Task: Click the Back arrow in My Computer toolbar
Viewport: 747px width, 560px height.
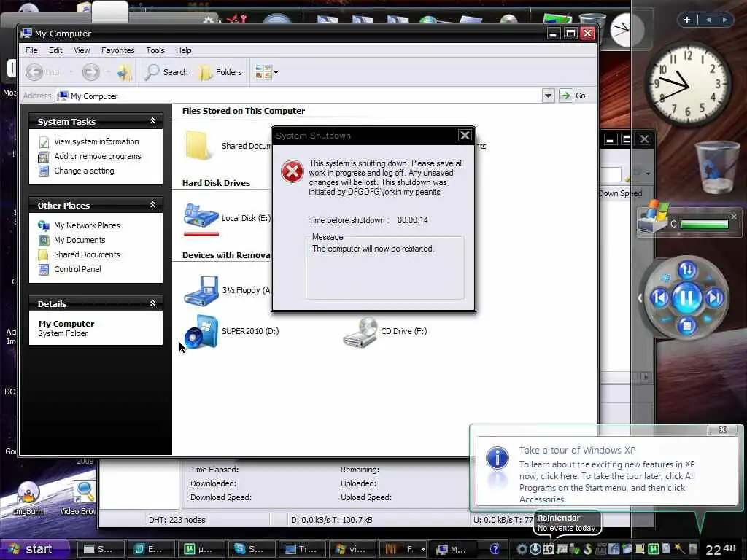Action: [34, 72]
